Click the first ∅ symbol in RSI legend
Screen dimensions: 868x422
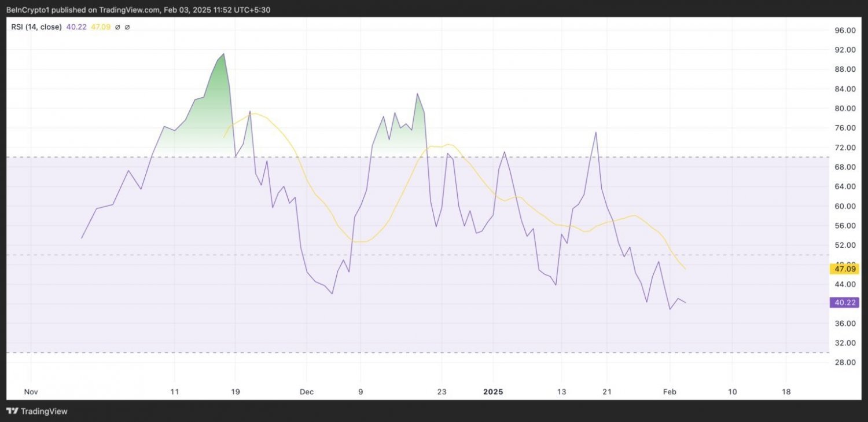[x=119, y=27]
